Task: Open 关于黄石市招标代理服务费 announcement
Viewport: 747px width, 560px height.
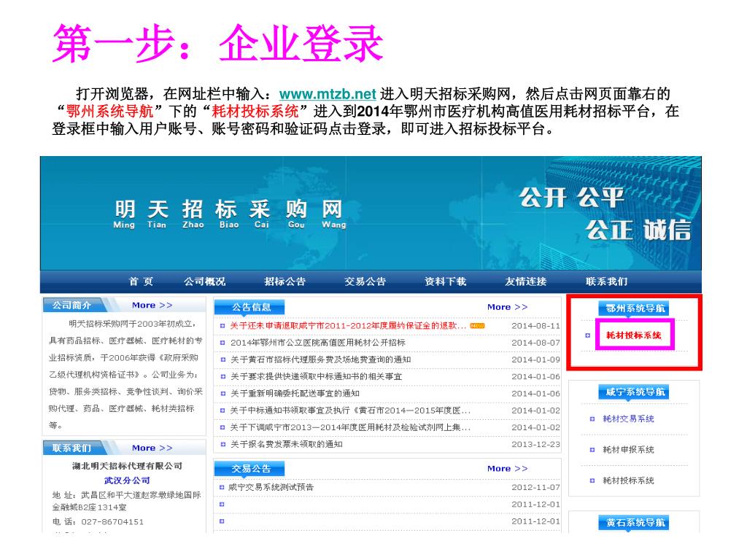Action: pos(320,359)
